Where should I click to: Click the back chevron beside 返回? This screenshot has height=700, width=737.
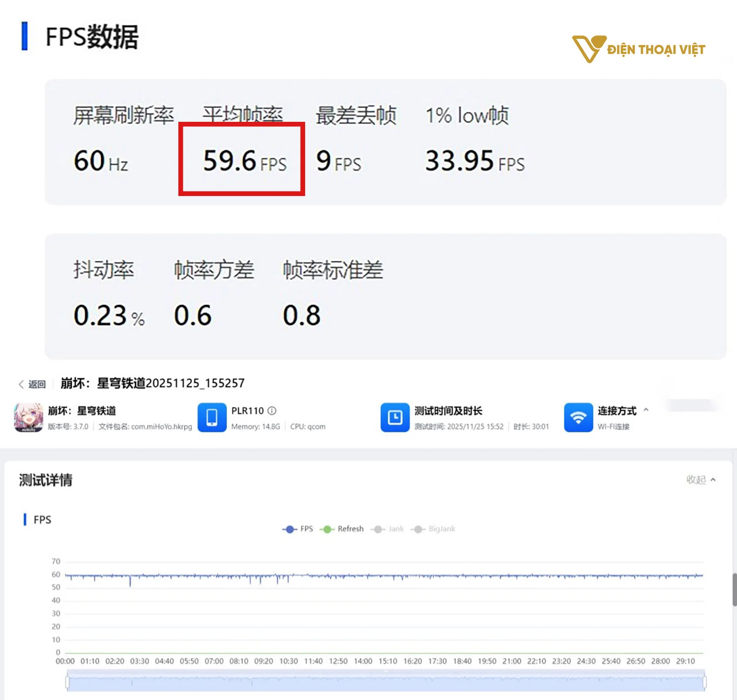pos(21,383)
